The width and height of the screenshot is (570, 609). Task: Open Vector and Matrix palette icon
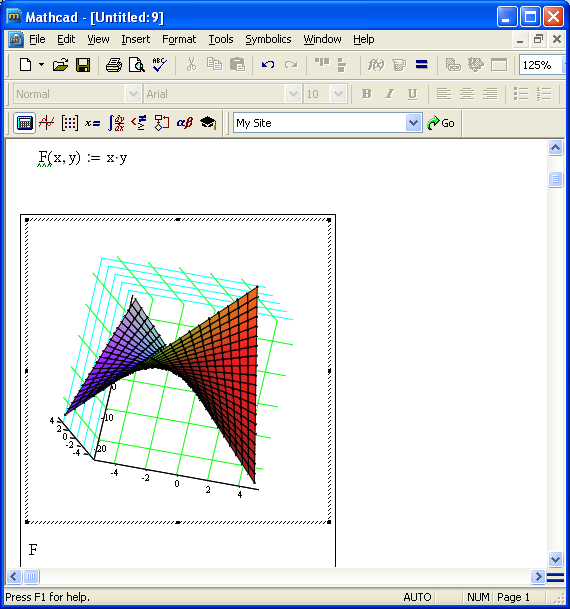(70, 123)
